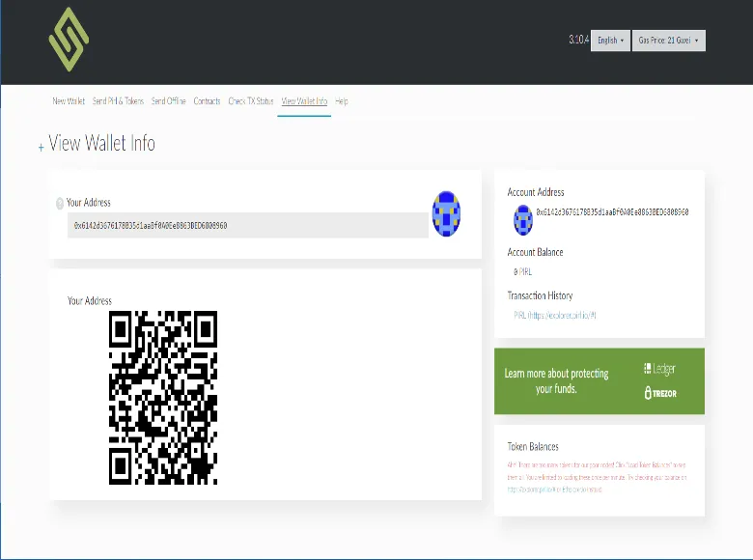This screenshot has width=753, height=560.
Task: Open the Send PIRL & Tokens tab
Action: pos(118,100)
